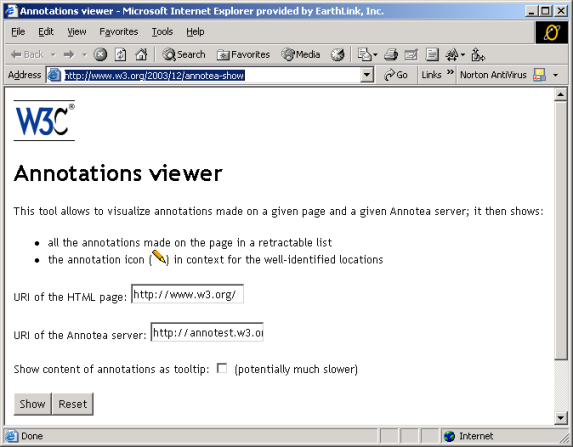Click the vertical scrollbar thumb
Viewport: 573px width, 447px height.
click(x=560, y=231)
